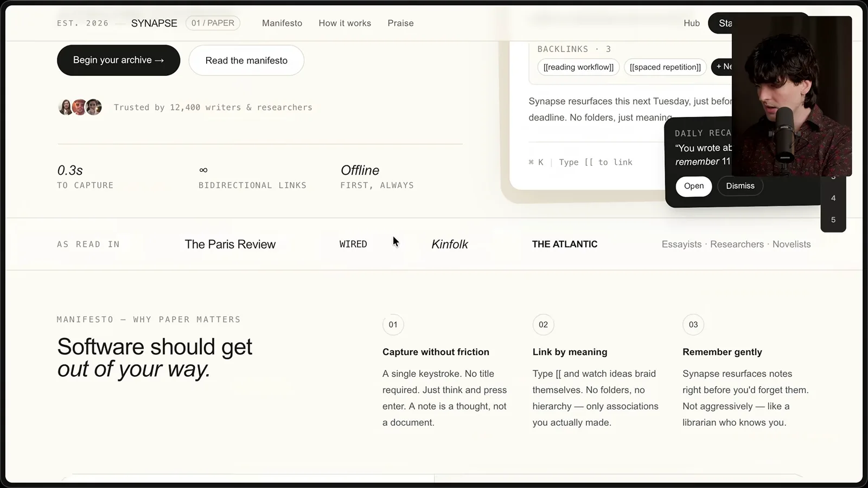Click the Capture without friction heading
Image resolution: width=868 pixels, height=488 pixels.
[436, 352]
